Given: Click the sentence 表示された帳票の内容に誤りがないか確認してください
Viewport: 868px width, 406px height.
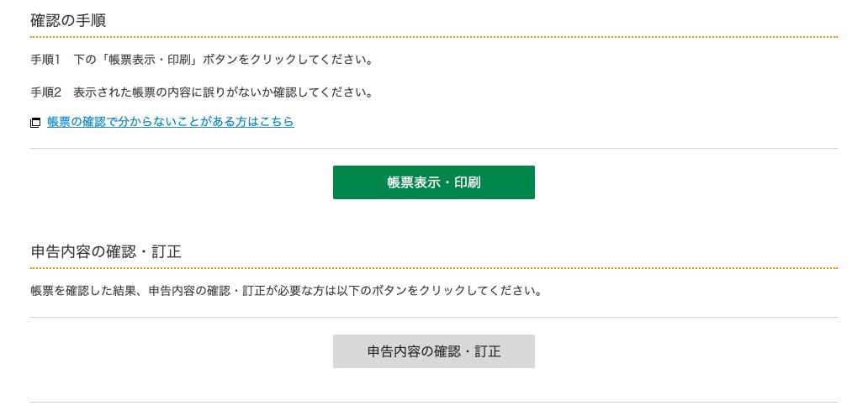Looking at the screenshot, I should [x=222, y=92].
